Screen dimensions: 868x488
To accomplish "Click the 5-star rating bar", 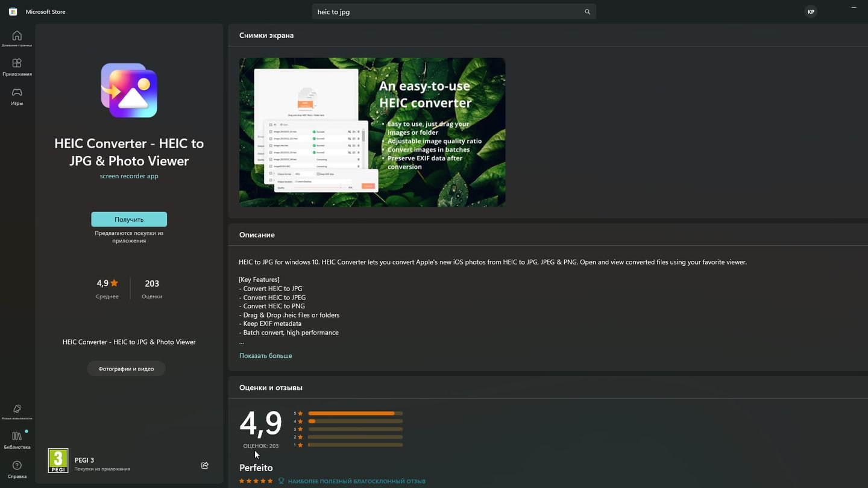I will pyautogui.click(x=355, y=413).
